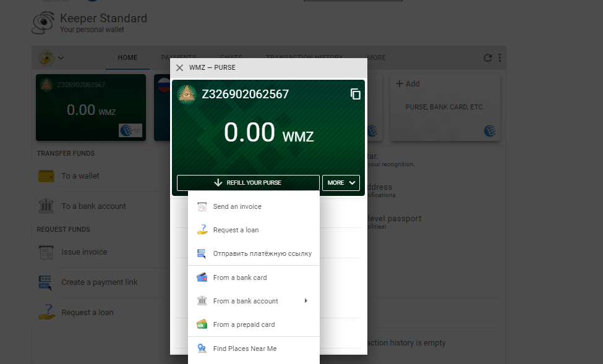Choose Find Places Near Me
The image size is (603, 364).
[x=244, y=349]
